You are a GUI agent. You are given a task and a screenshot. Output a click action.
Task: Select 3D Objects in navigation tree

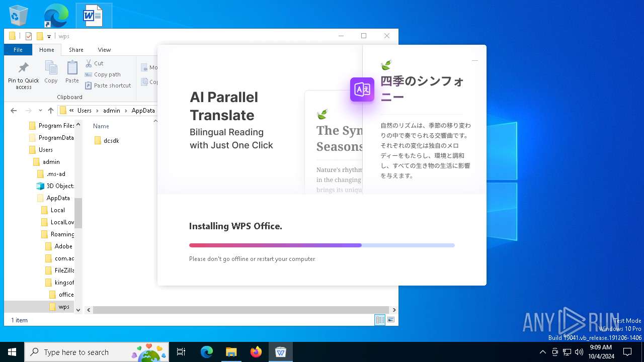click(x=55, y=186)
